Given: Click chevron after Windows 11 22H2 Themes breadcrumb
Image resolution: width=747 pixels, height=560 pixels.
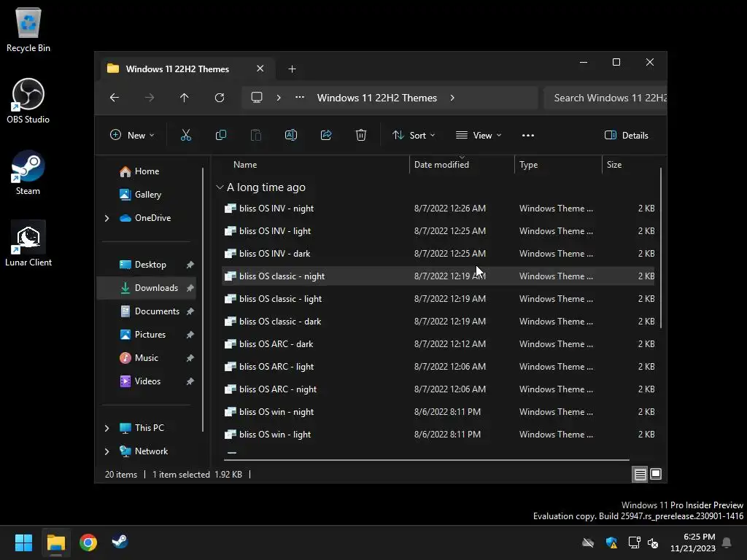Looking at the screenshot, I should (452, 98).
